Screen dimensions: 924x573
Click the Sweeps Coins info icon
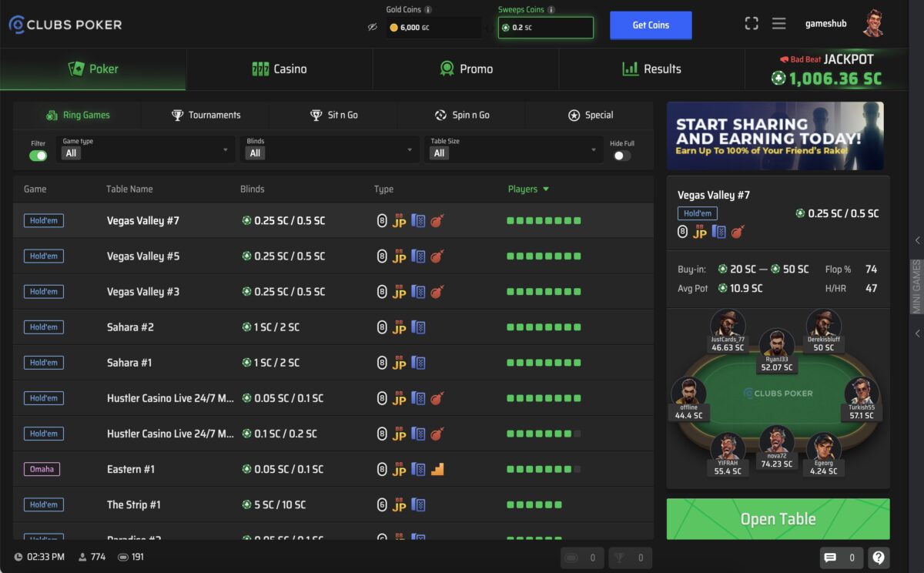pos(551,10)
